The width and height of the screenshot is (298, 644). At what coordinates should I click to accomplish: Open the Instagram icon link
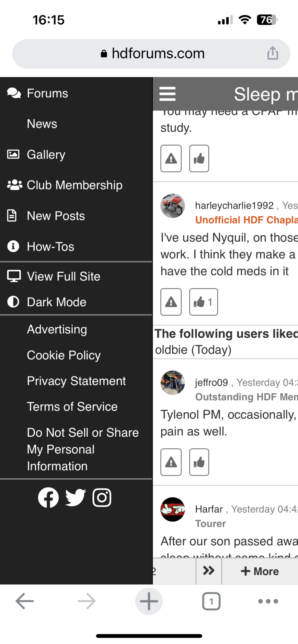tap(102, 497)
